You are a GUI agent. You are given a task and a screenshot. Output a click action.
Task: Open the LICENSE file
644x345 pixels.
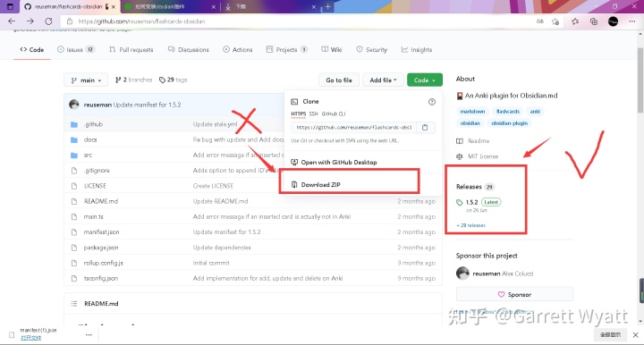point(95,186)
